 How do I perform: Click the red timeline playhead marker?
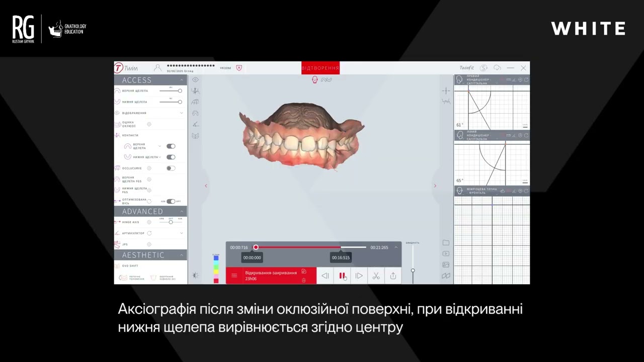pyautogui.click(x=256, y=247)
